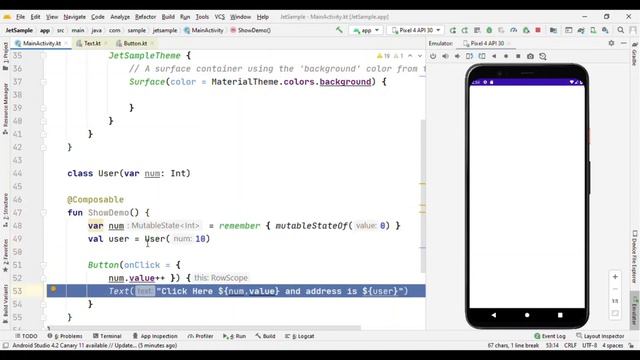
Task: Click the UTF-8 encoding in status bar
Action: (589, 345)
